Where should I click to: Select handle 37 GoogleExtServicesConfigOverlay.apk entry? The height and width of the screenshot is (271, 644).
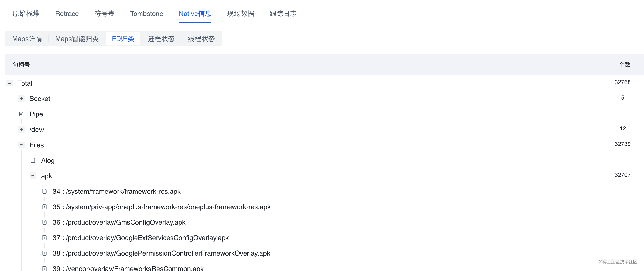coord(141,238)
